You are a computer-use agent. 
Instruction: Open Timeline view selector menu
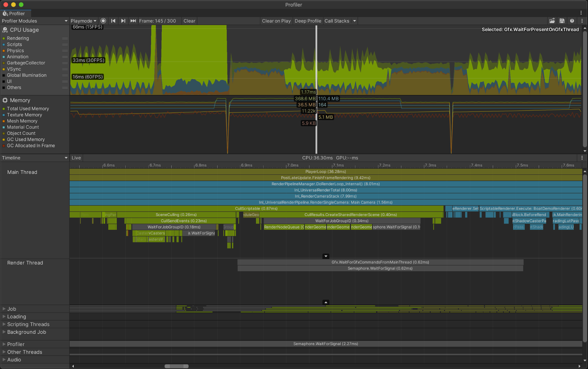[34, 158]
